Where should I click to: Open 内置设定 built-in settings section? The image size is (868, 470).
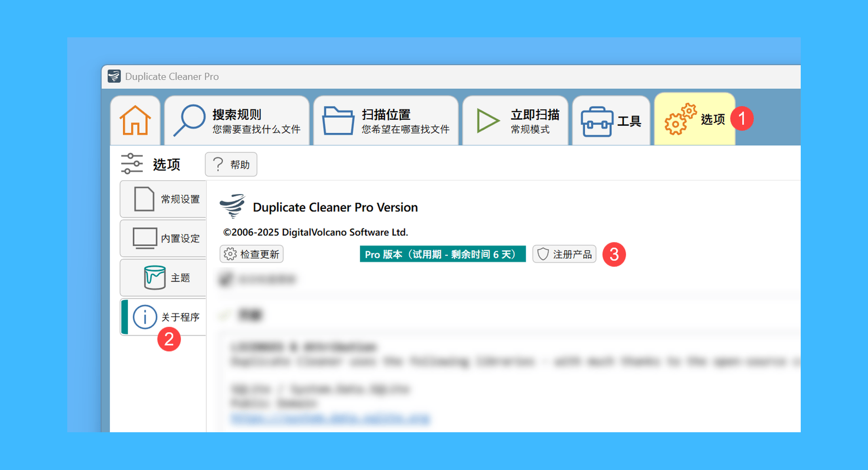click(163, 238)
